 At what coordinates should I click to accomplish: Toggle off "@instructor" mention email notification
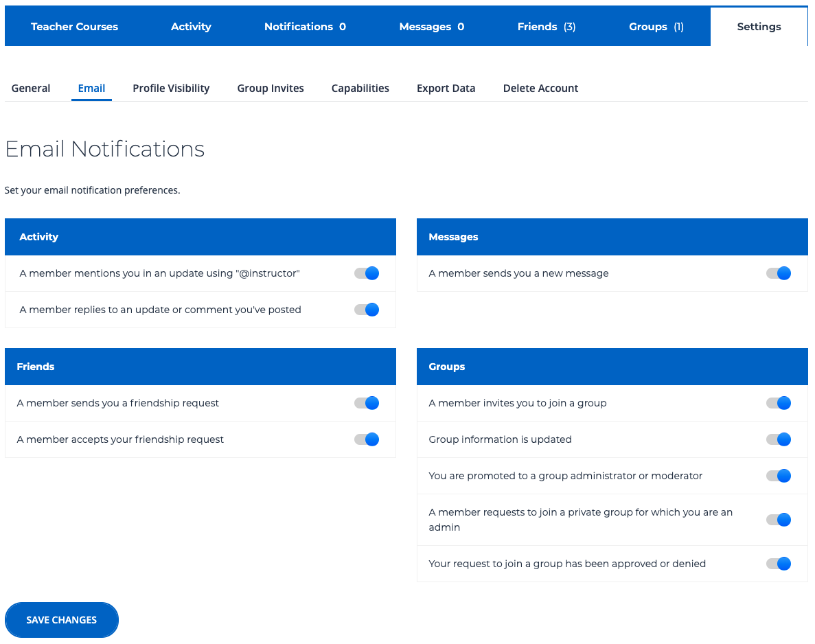(367, 273)
